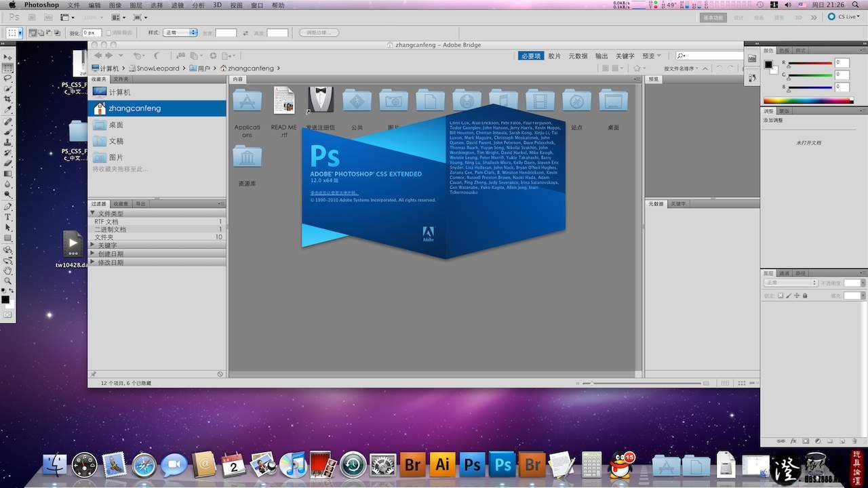Select the Path Selection arrow tool
This screenshot has width=868, height=488.
(x=8, y=227)
